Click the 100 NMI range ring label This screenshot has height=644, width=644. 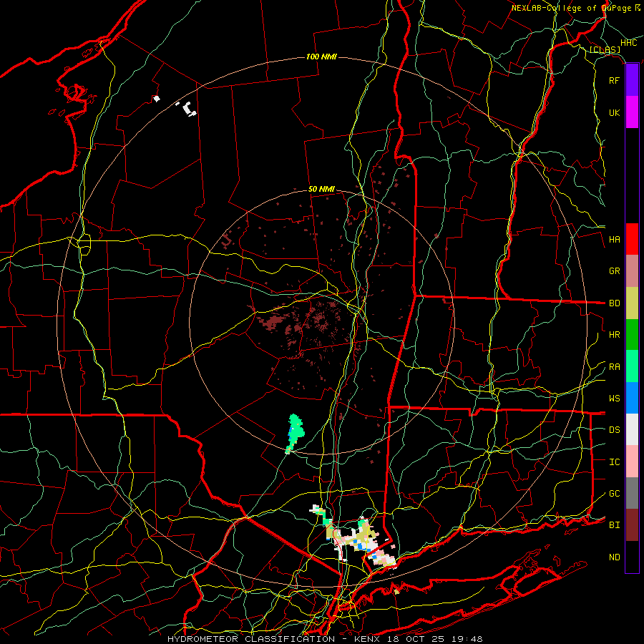pos(321,57)
